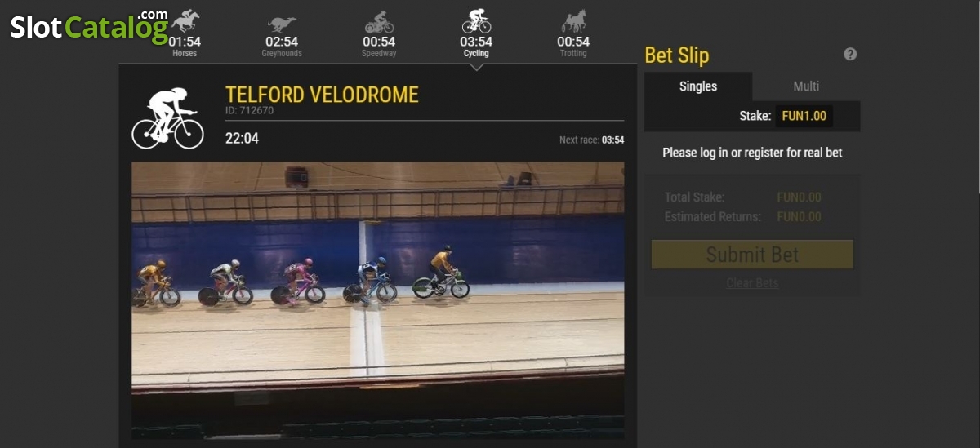Edit the Stake FUN1.00 field
The width and height of the screenshot is (980, 448).
tap(804, 116)
